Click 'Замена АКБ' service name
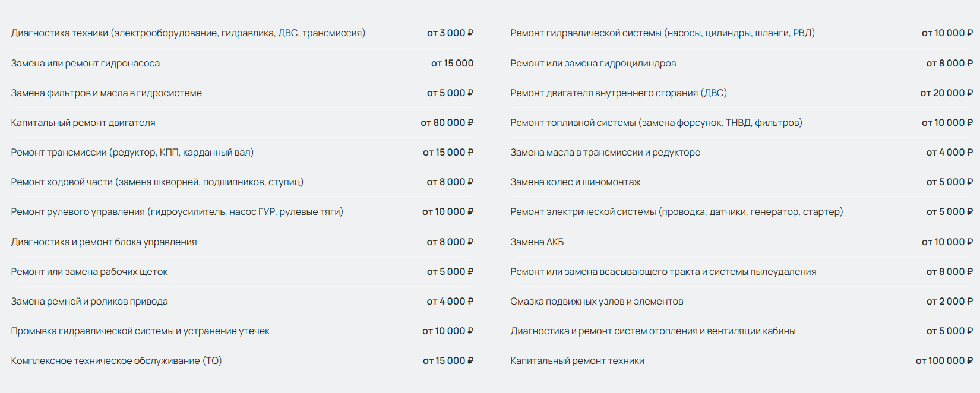Viewport: 980px width, 393px height. 537,242
